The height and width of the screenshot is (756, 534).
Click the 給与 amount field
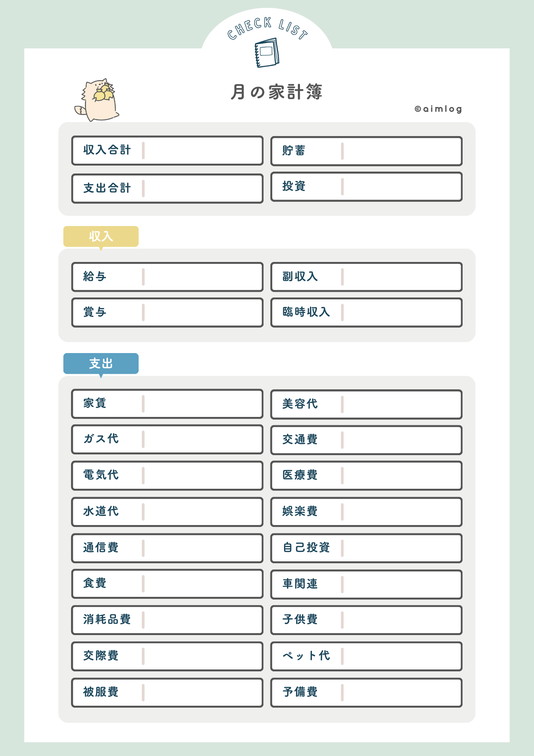click(202, 277)
